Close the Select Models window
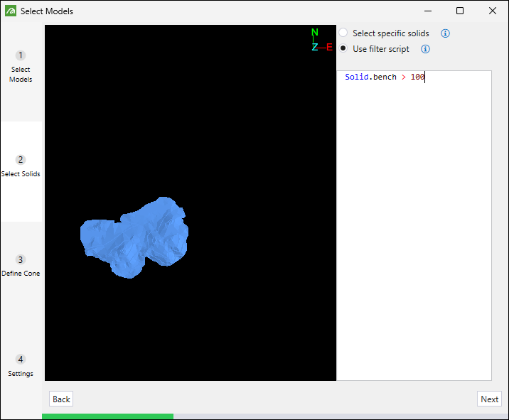 point(493,11)
